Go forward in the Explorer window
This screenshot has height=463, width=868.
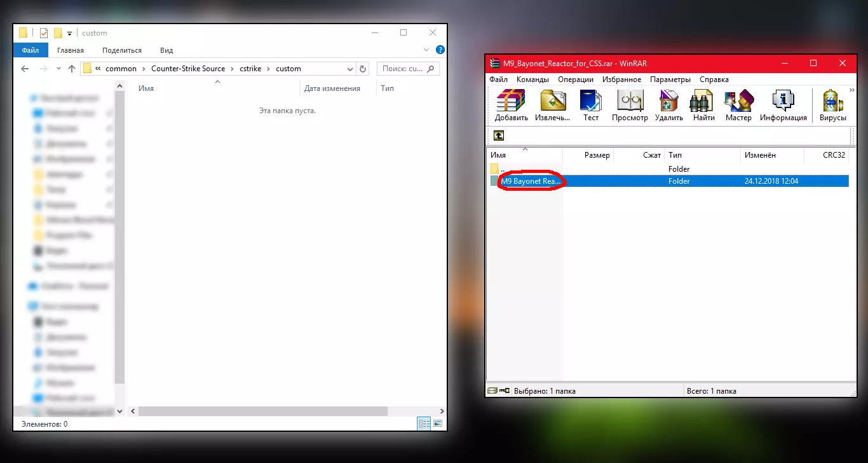coord(43,69)
